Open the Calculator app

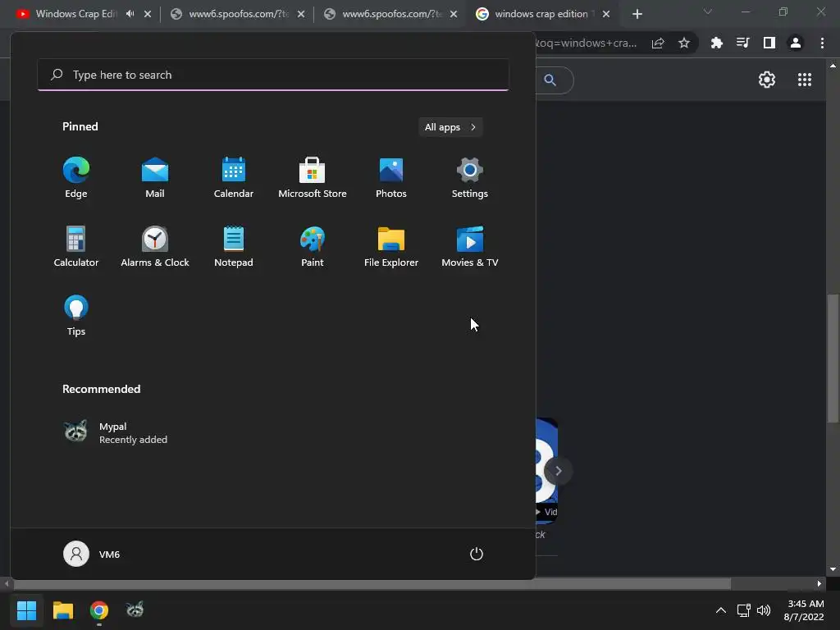tap(76, 246)
